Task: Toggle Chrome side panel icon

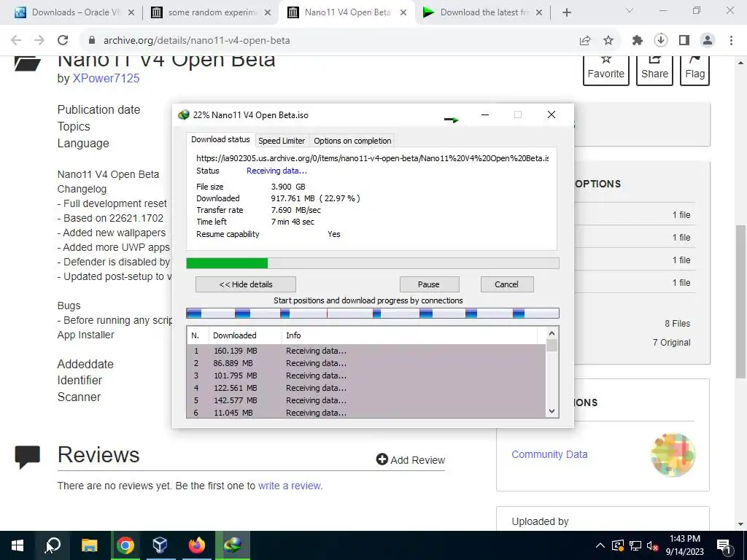Action: tap(684, 41)
